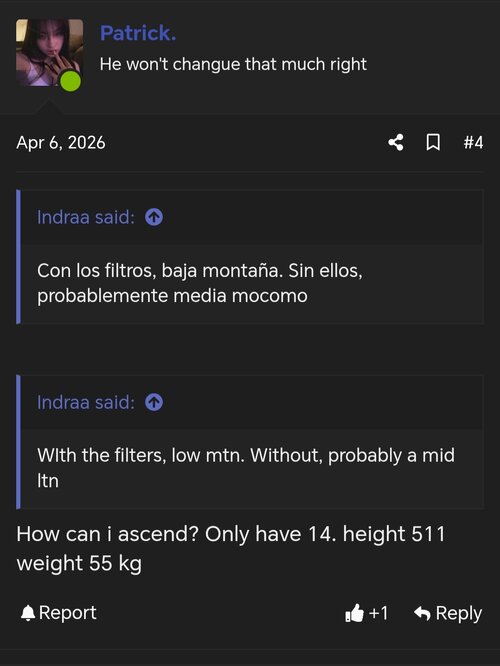Open Patrick.'s profile via username
500x666 pixels.
138,33
